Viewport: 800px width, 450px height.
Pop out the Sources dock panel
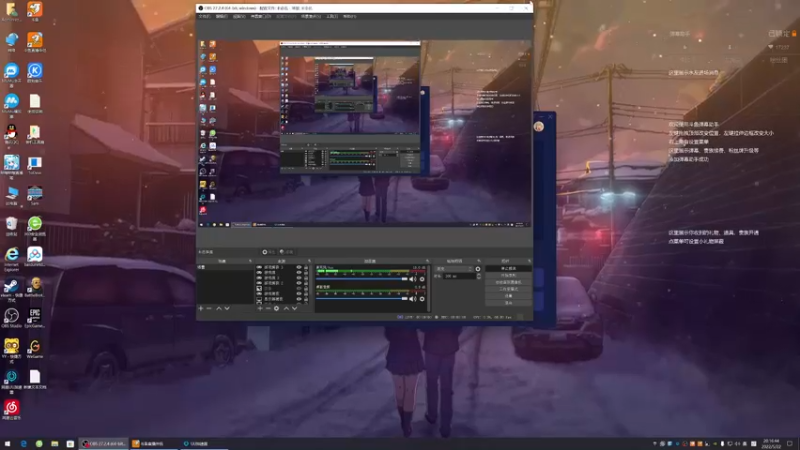click(x=309, y=261)
